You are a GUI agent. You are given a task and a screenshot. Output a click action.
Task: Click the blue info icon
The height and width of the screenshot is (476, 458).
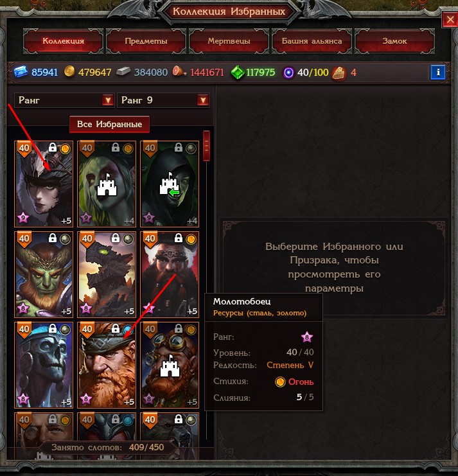click(437, 72)
